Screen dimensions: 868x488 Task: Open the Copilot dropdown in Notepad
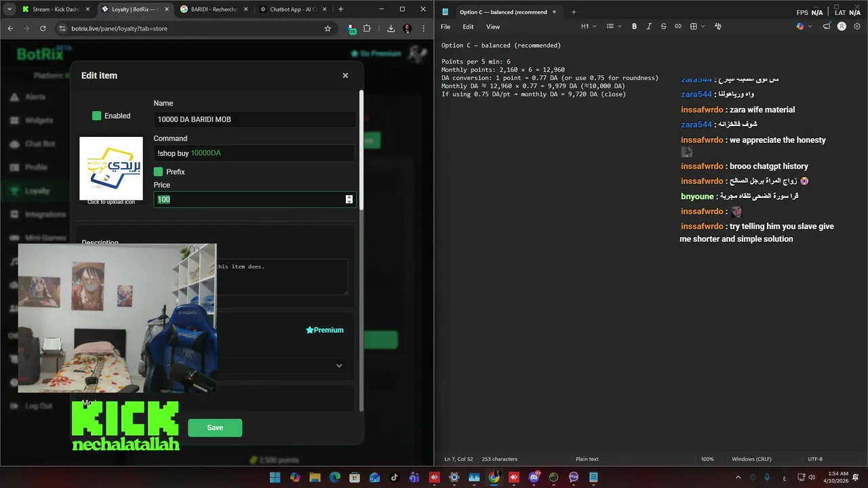(x=804, y=26)
